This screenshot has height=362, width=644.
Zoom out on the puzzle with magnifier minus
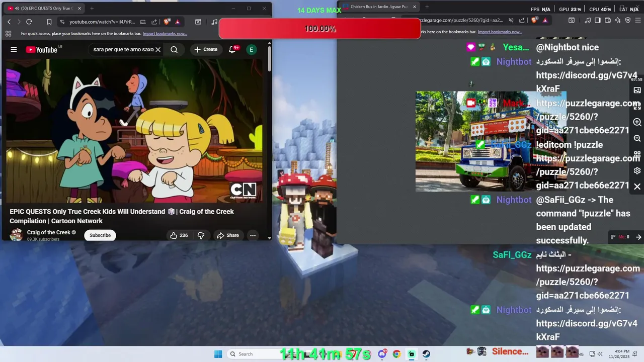coord(637,138)
